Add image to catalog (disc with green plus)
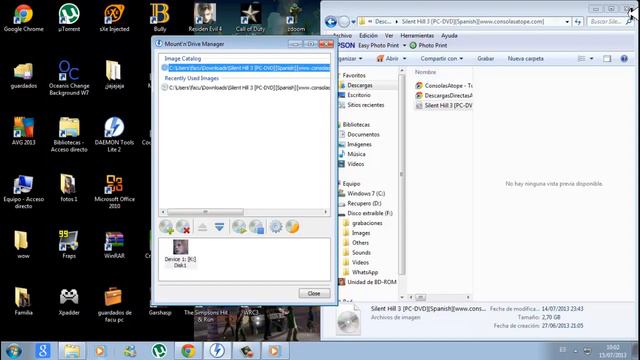640x360 pixels. point(166,227)
